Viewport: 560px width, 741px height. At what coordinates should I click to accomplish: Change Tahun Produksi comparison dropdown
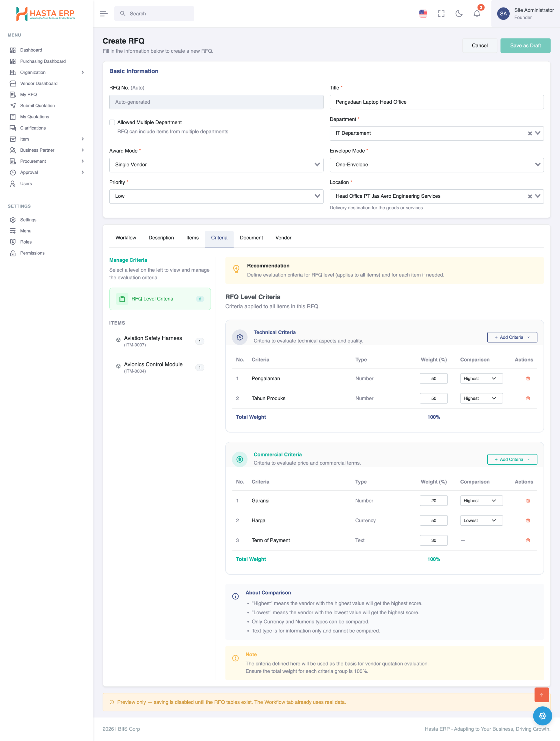(481, 398)
